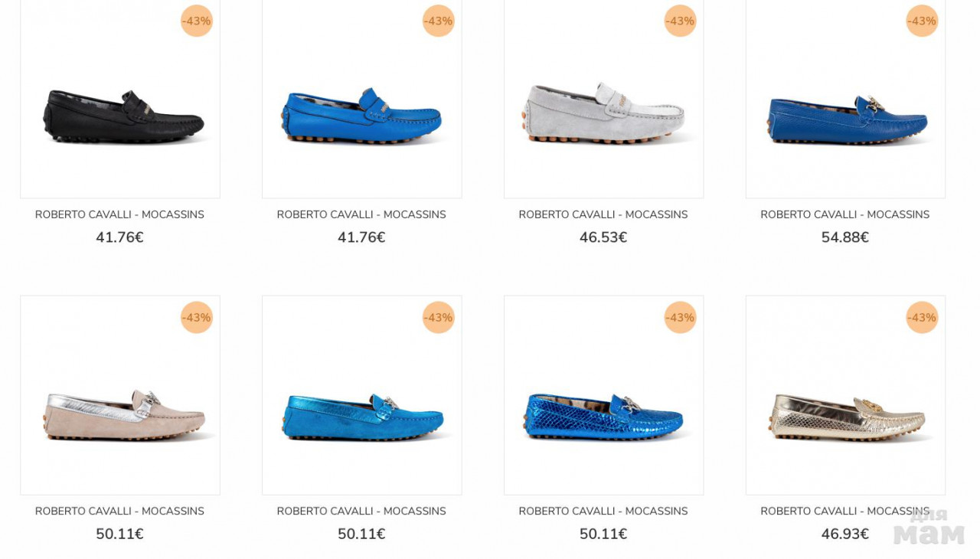Screen dimensions: 980x559
Task: Open the product title priced at 46.93€
Action: click(x=845, y=511)
